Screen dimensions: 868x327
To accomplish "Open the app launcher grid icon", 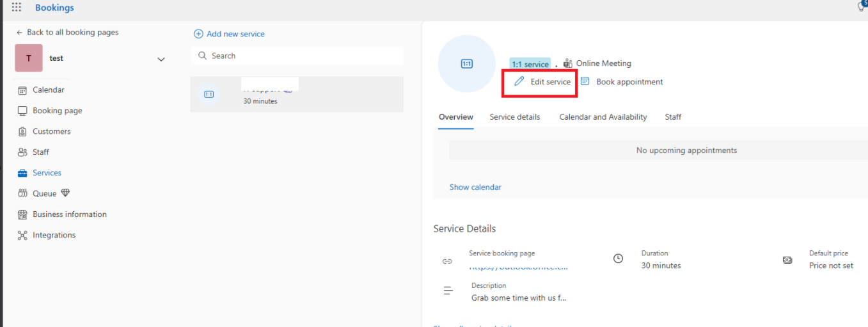I will [17, 8].
